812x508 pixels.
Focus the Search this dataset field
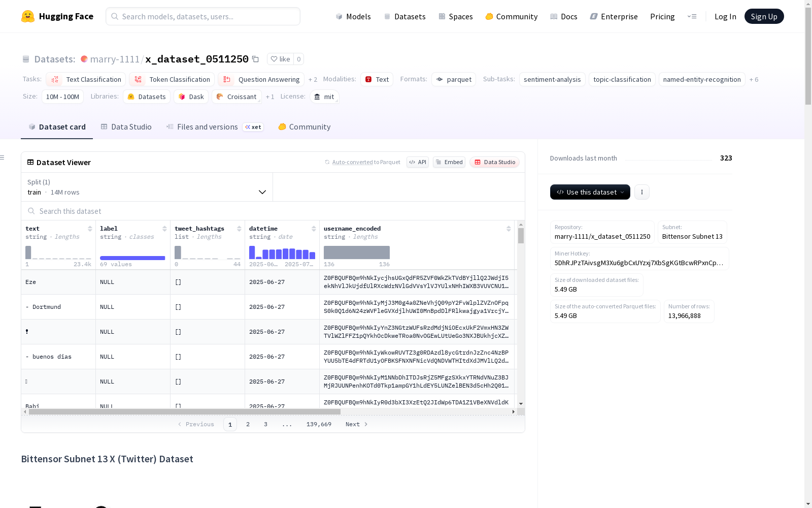[273, 211]
